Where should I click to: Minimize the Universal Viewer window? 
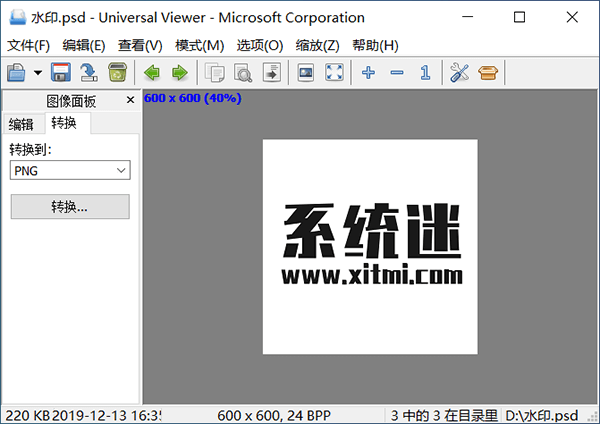pyautogui.click(x=468, y=17)
